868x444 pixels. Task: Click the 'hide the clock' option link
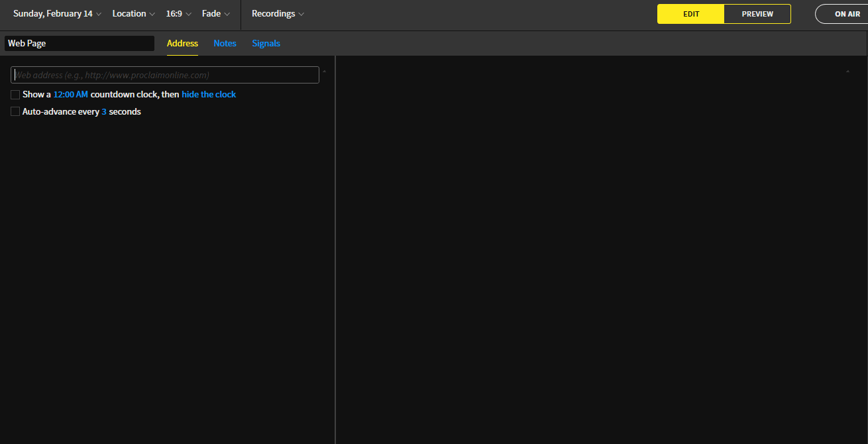(209, 95)
